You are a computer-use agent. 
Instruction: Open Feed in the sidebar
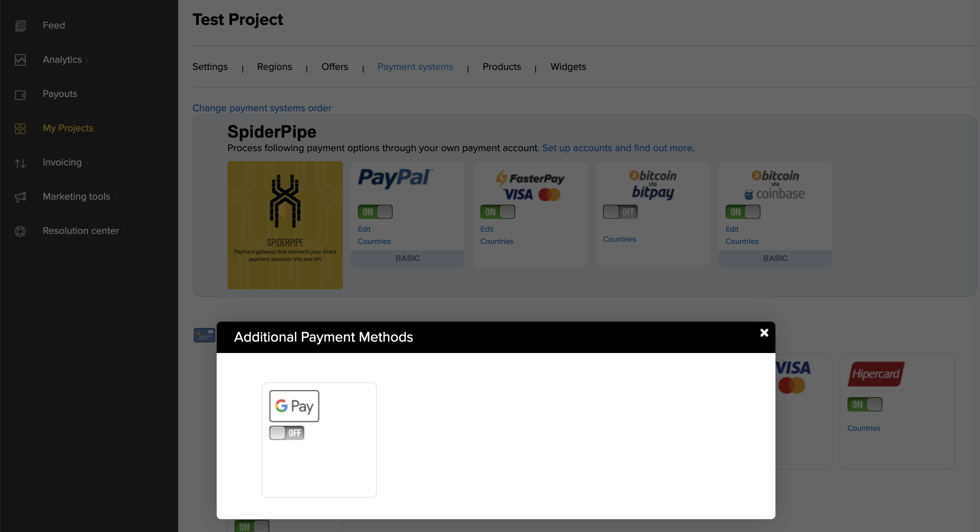click(54, 26)
